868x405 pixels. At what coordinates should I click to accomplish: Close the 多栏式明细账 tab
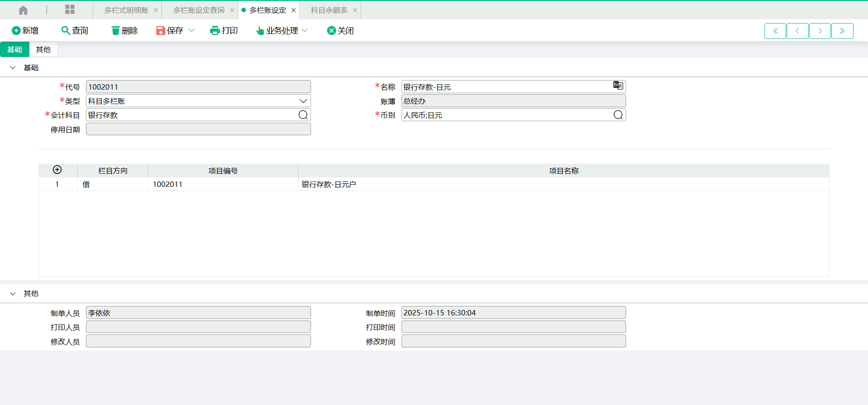[156, 10]
